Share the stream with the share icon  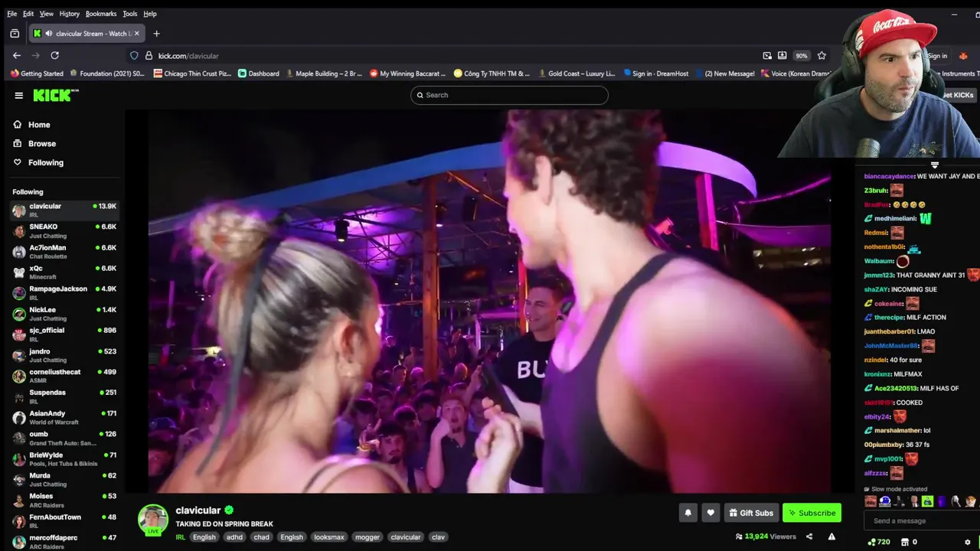click(x=809, y=536)
